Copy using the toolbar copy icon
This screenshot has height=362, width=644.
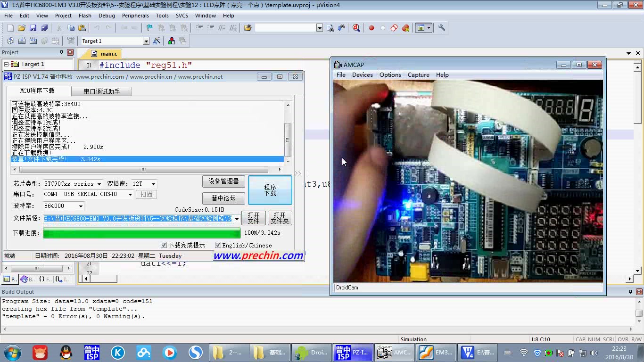(x=71, y=28)
